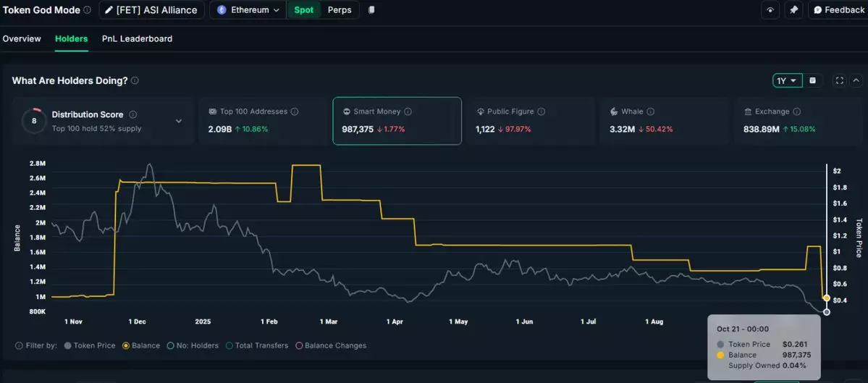The width and height of the screenshot is (868, 383).
Task: Open the PnL Leaderboard tab
Action: pos(137,38)
